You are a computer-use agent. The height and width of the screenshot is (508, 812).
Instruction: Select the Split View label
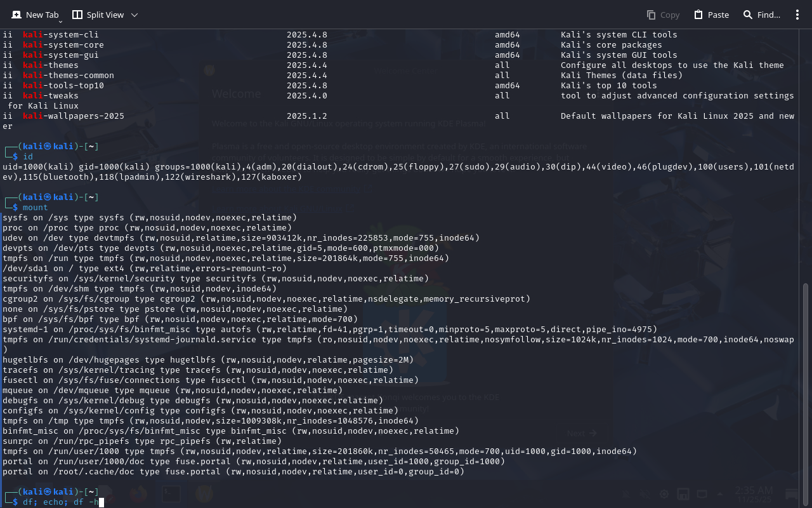[105, 15]
